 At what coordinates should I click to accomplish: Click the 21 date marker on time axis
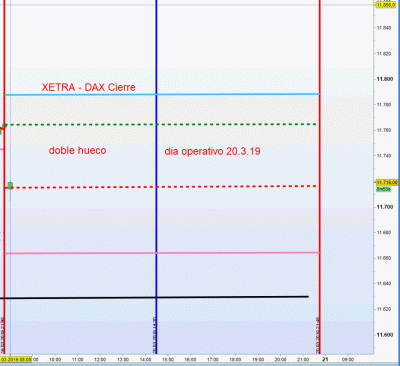(325, 359)
